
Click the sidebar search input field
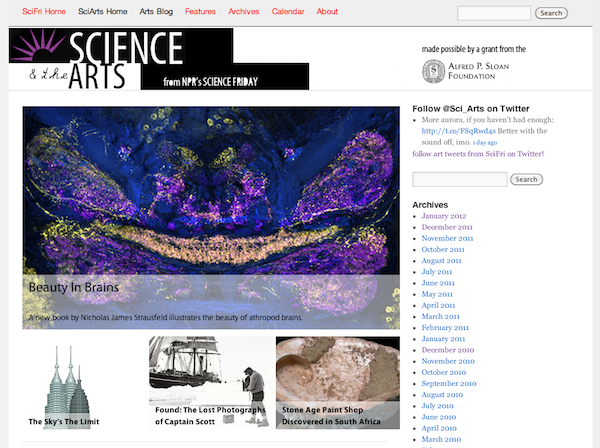tap(460, 179)
